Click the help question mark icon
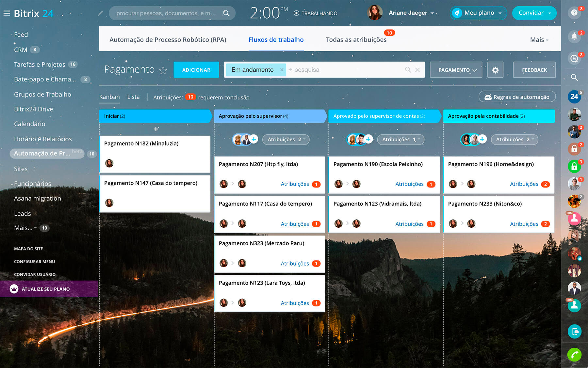 [574, 13]
